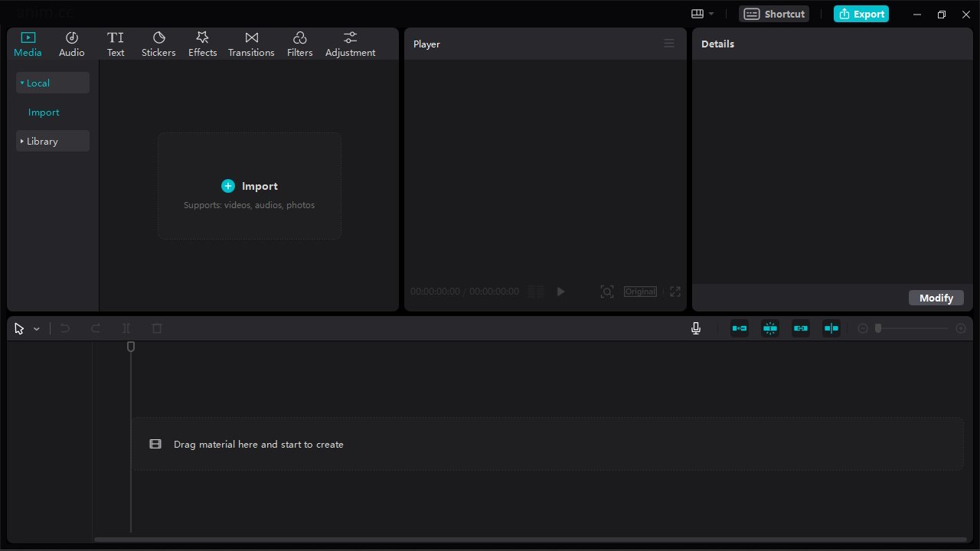Click the Undo icon
Image resolution: width=980 pixels, height=551 pixels.
pos(65,328)
